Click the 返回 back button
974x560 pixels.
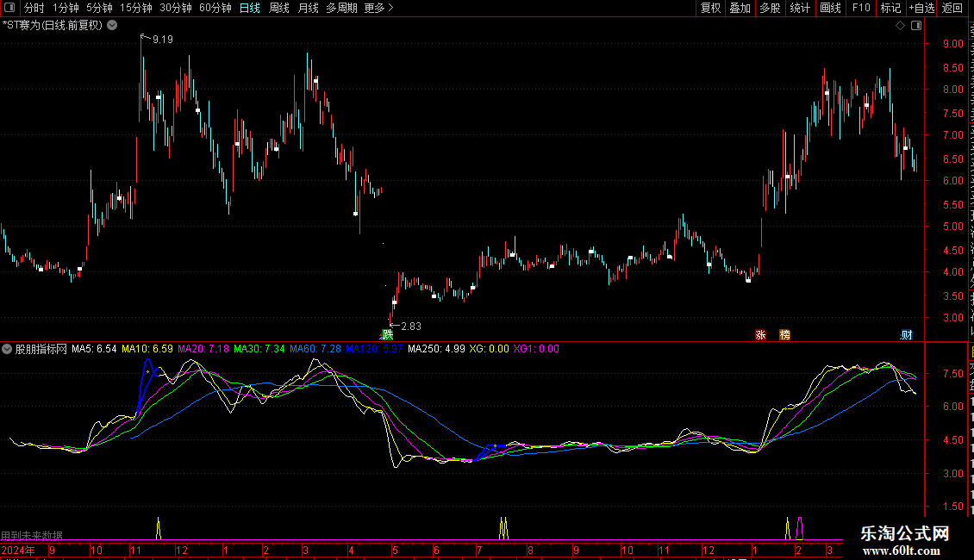click(x=952, y=8)
